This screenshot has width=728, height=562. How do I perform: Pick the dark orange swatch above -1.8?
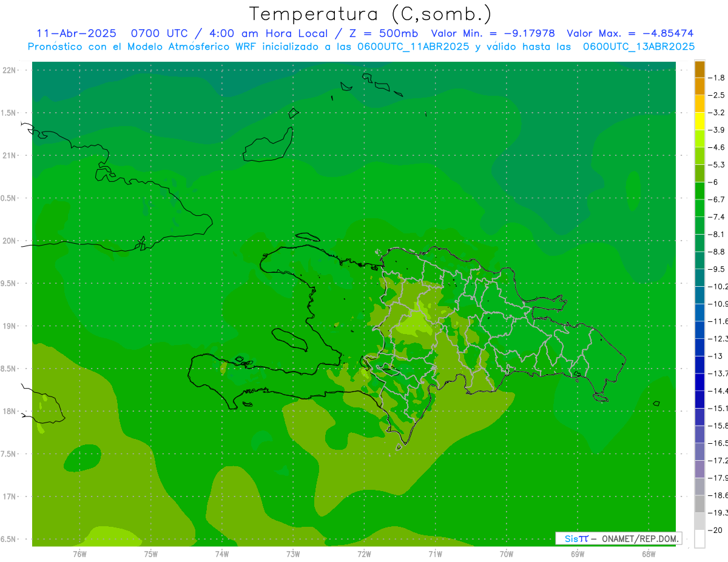699,69
